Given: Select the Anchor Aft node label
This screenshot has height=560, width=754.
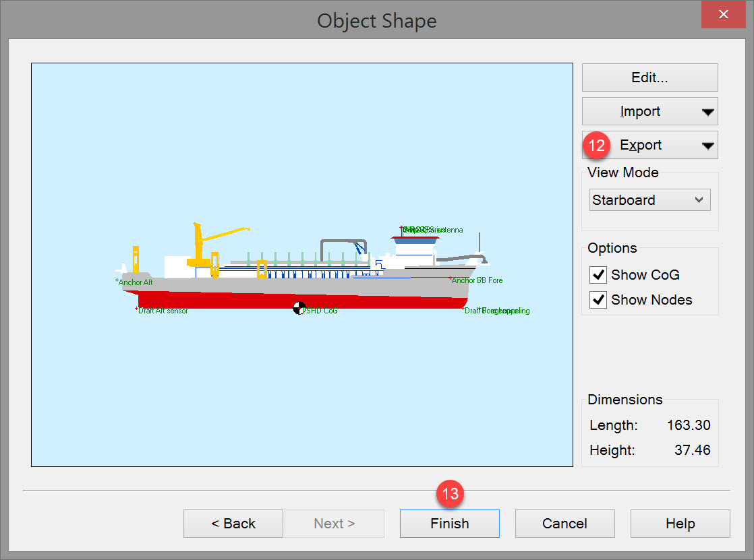Looking at the screenshot, I should coord(135,282).
